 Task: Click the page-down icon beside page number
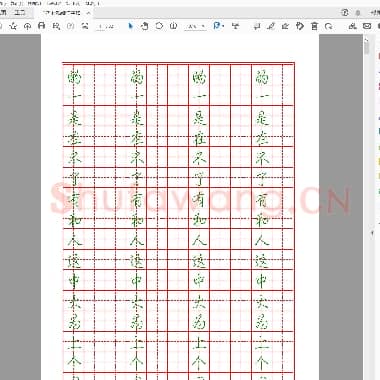coord(85,26)
